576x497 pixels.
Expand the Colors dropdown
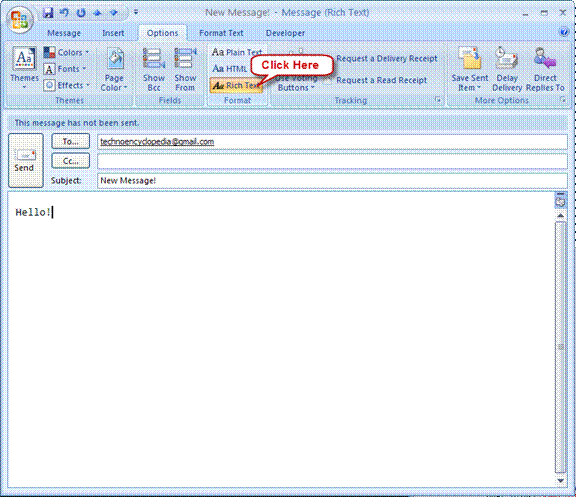coord(66,52)
